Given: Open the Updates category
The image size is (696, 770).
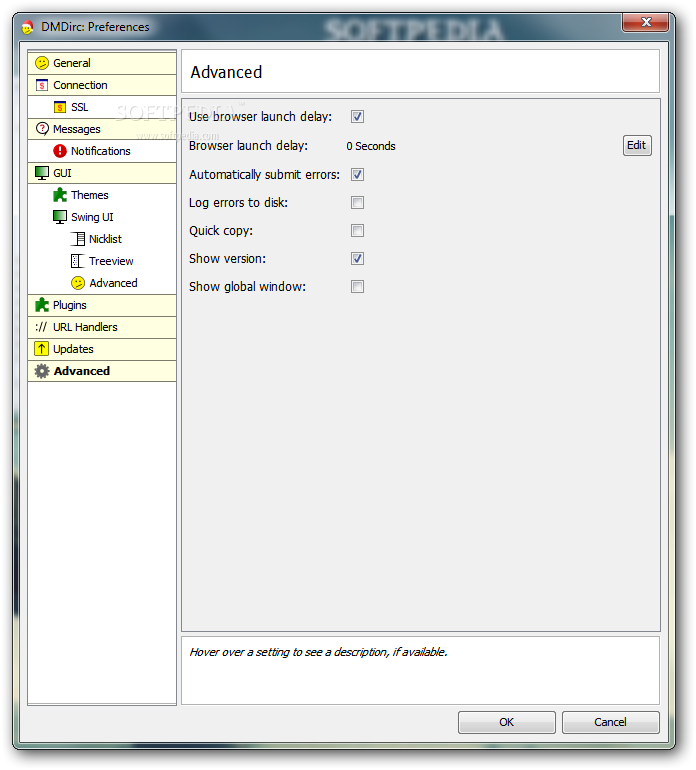Looking at the screenshot, I should [102, 349].
